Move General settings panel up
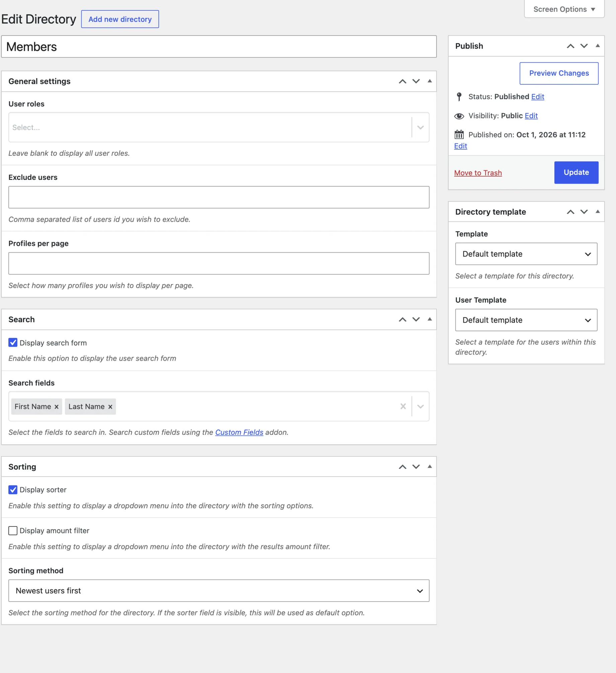Viewport: 616px width, 673px height. tap(402, 81)
